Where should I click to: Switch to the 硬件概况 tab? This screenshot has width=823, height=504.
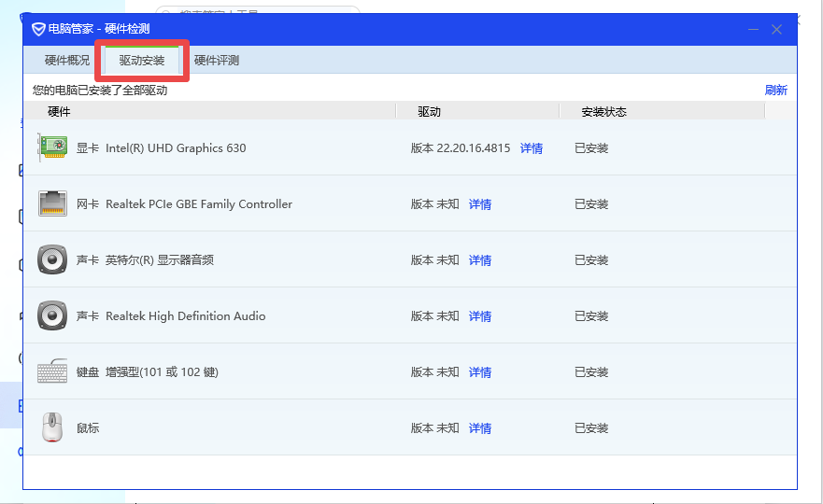click(67, 61)
